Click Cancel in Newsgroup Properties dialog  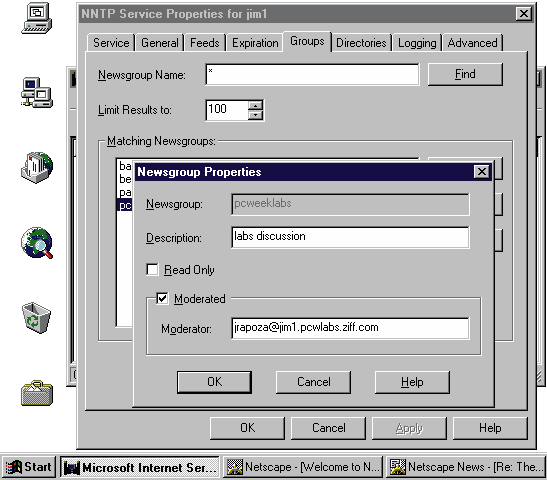(313, 382)
